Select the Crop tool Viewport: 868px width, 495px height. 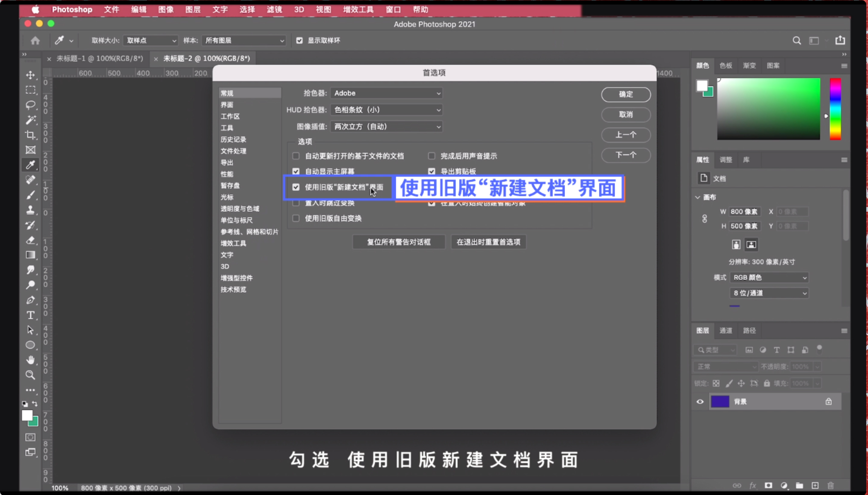31,135
